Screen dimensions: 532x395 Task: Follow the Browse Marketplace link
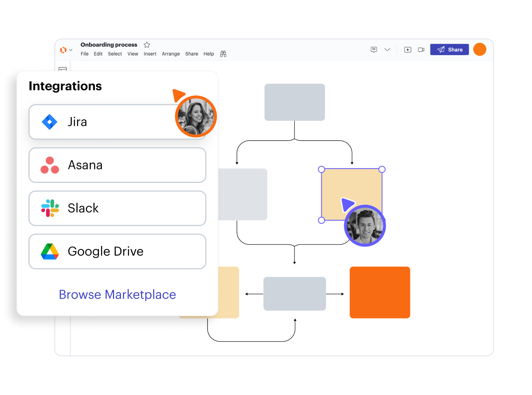point(117,295)
